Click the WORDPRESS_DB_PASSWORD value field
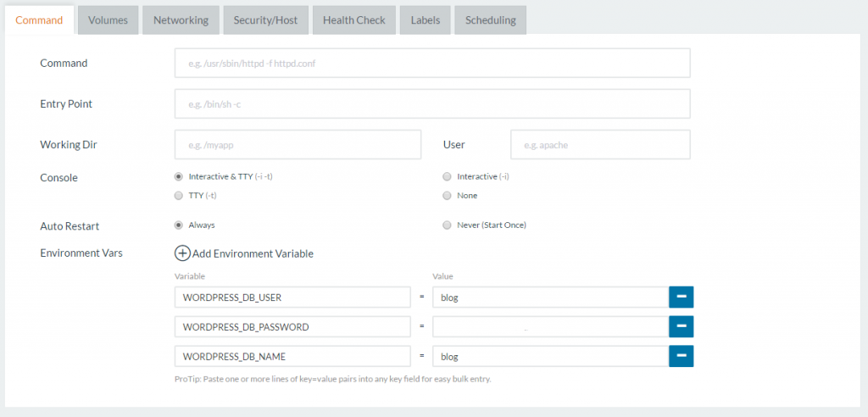Image resolution: width=868 pixels, height=417 pixels. pyautogui.click(x=550, y=326)
